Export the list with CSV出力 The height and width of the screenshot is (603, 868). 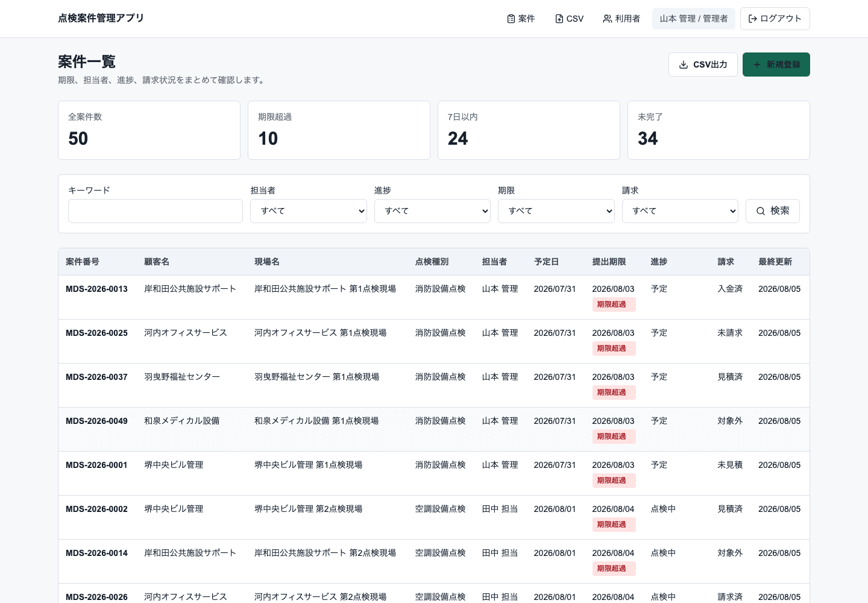pyautogui.click(x=703, y=65)
